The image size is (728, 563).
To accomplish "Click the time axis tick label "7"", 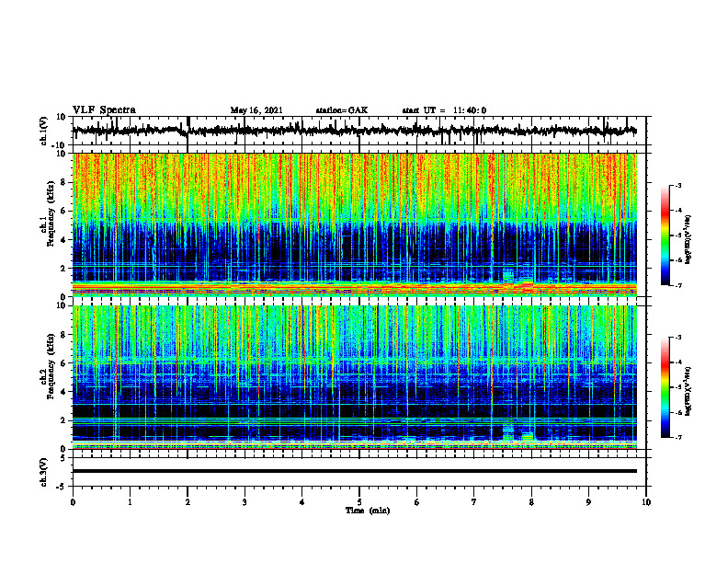I will [474, 502].
